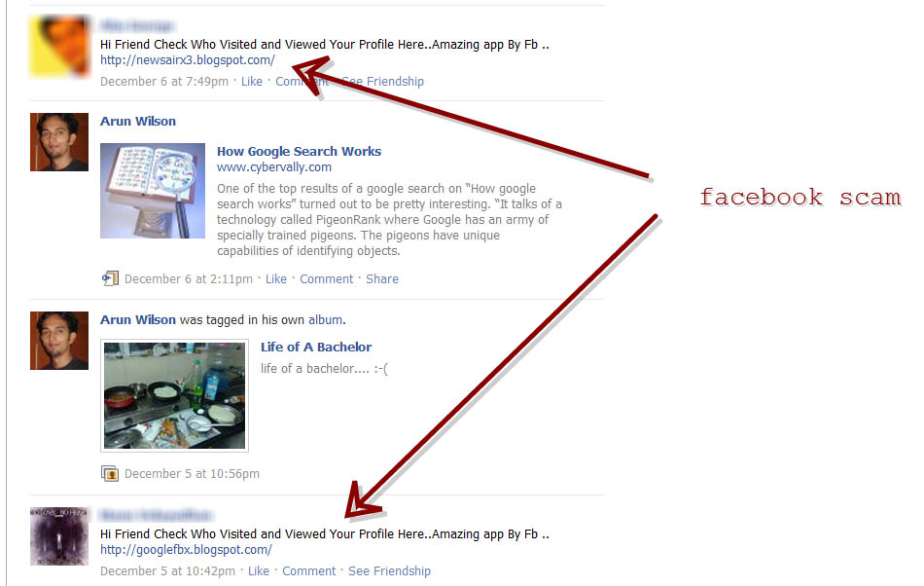The image size is (924, 586).
Task: Open the newsairx3.blogspot.com link
Action: [188, 60]
